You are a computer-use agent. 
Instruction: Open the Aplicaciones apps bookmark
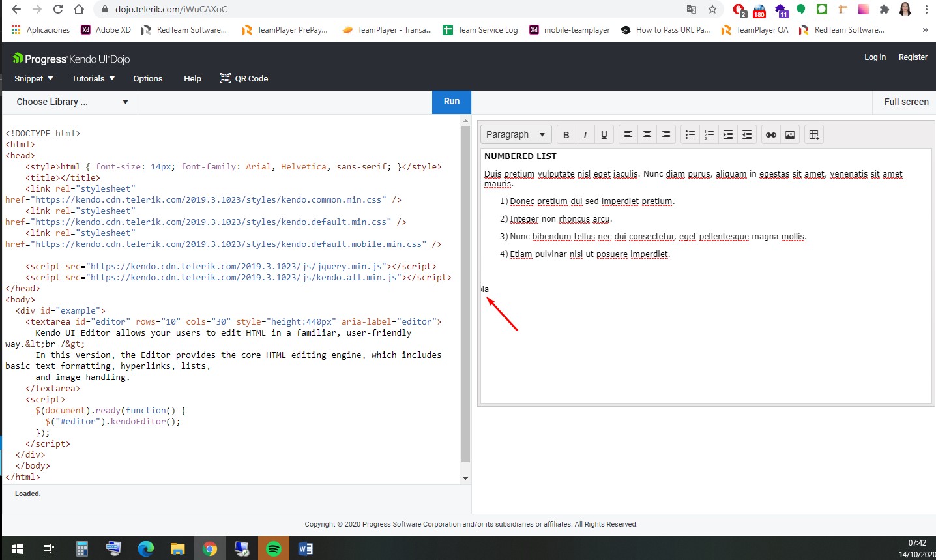click(x=40, y=30)
